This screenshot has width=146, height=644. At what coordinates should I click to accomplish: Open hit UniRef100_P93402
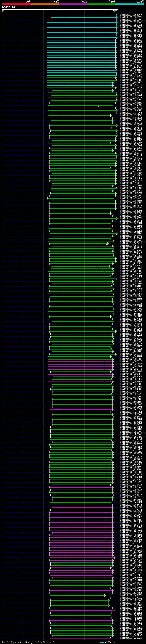click(x=131, y=50)
